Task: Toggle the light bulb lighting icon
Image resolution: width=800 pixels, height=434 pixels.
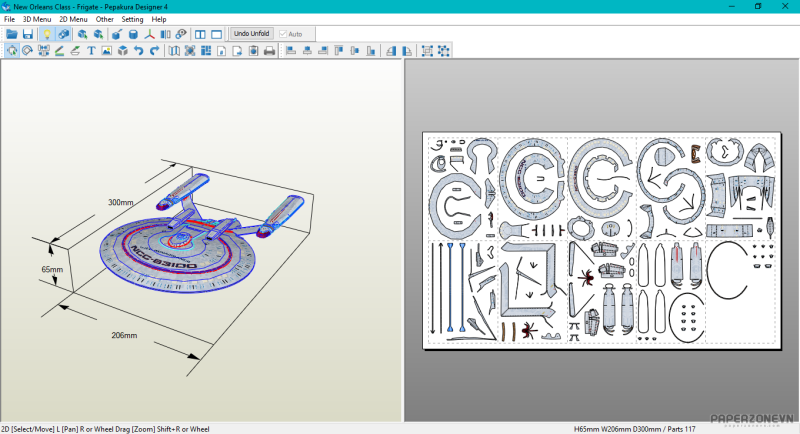Action: [x=46, y=34]
